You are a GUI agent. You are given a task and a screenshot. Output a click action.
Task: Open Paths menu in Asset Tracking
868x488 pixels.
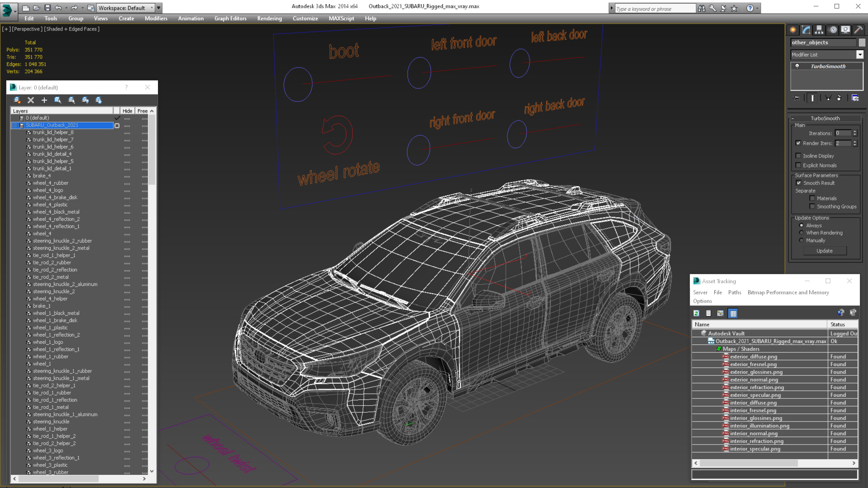[734, 292]
